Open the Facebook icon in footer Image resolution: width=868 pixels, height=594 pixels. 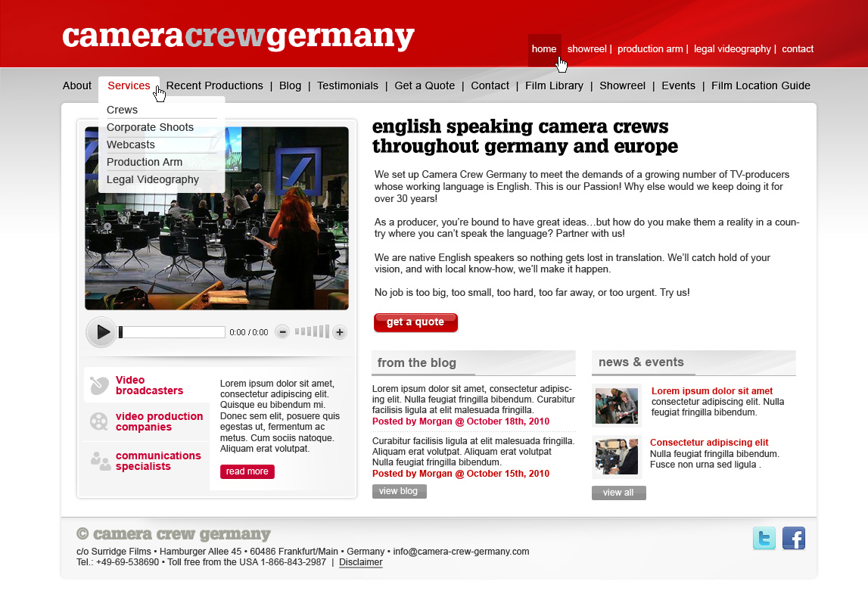[794, 538]
